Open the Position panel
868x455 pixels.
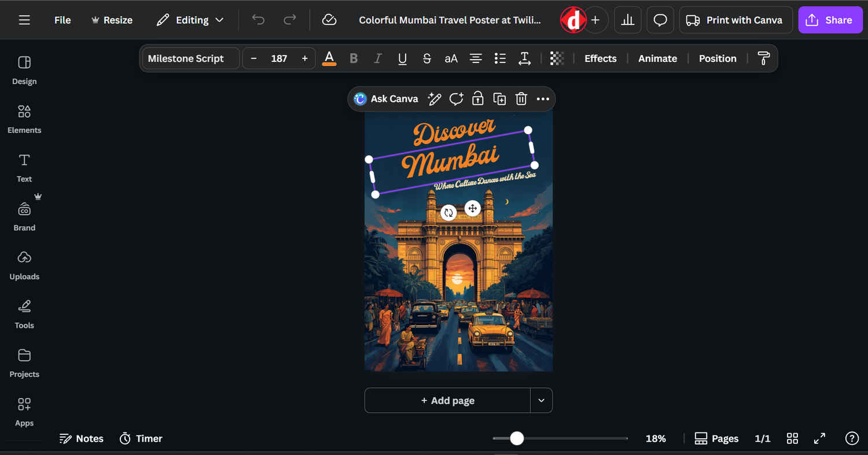click(717, 58)
